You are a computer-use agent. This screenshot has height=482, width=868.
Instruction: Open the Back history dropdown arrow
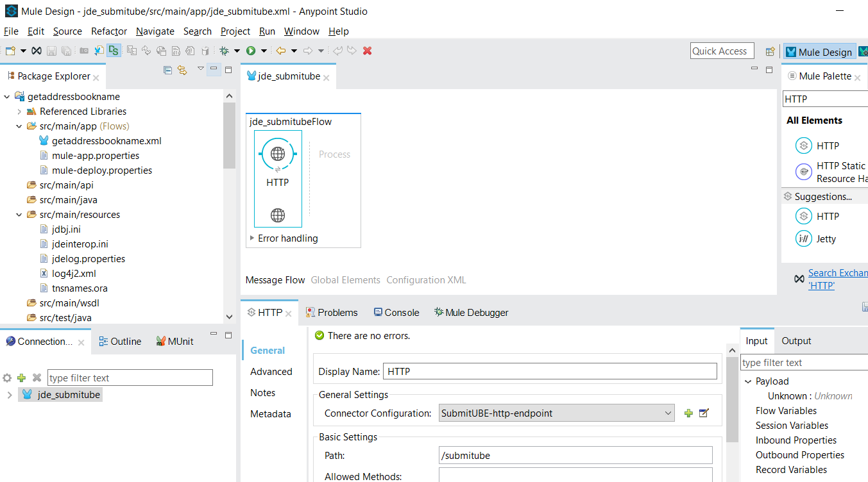coord(294,51)
